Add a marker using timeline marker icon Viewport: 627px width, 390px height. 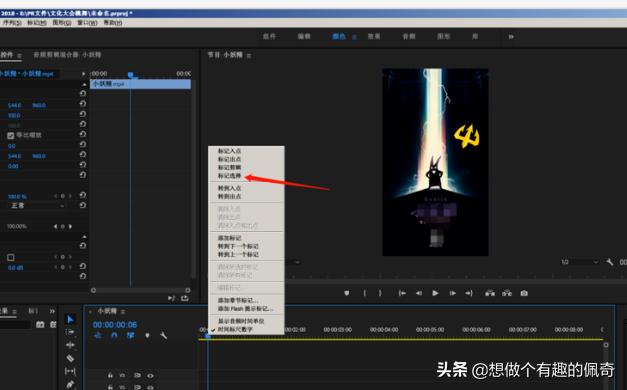pyautogui.click(x=147, y=336)
